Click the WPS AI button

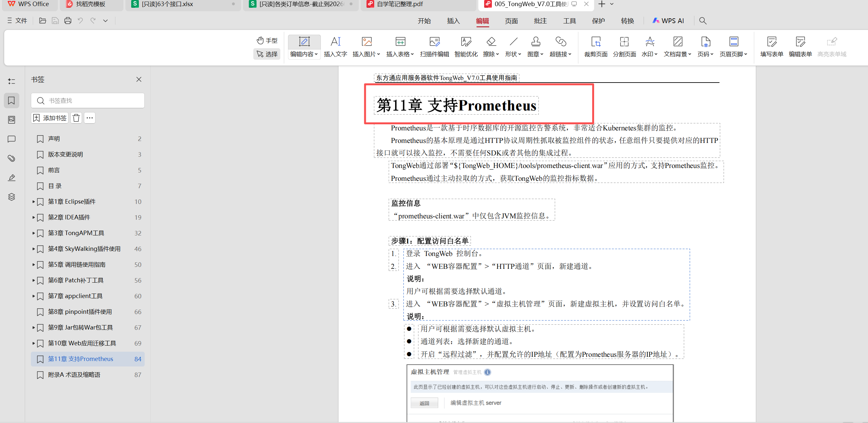click(x=668, y=21)
